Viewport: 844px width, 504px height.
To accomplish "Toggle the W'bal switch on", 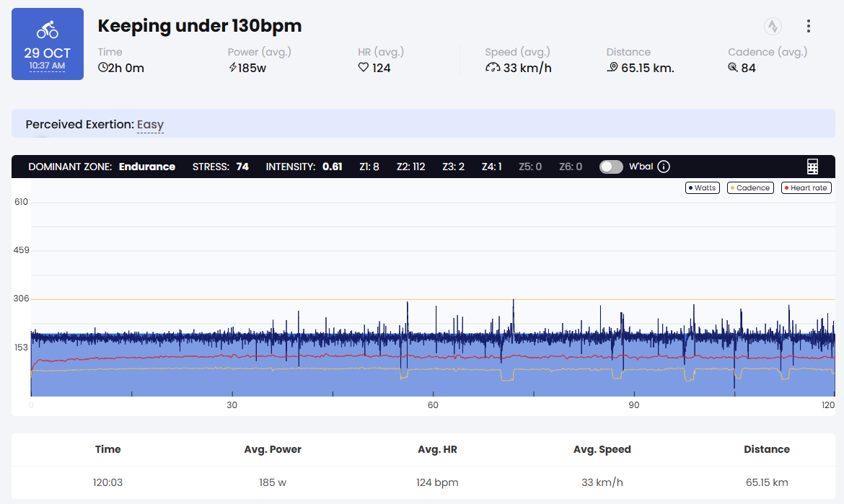I will click(611, 167).
